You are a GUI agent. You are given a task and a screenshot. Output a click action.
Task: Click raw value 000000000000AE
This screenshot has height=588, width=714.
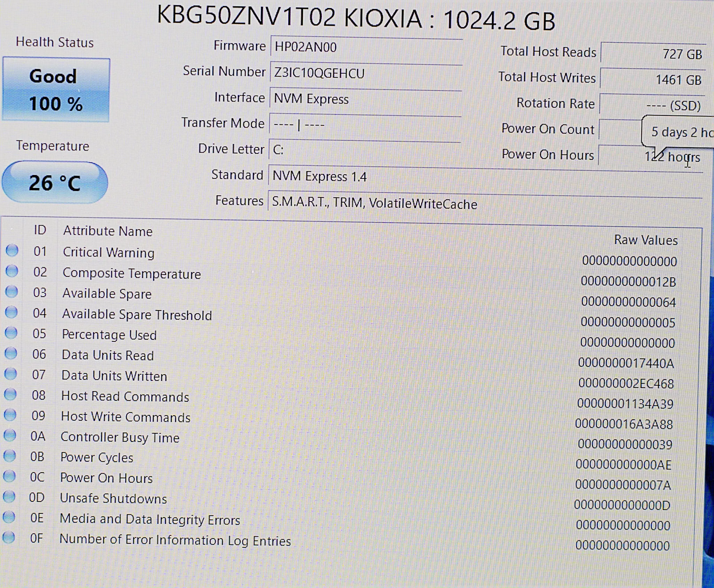coord(624,464)
